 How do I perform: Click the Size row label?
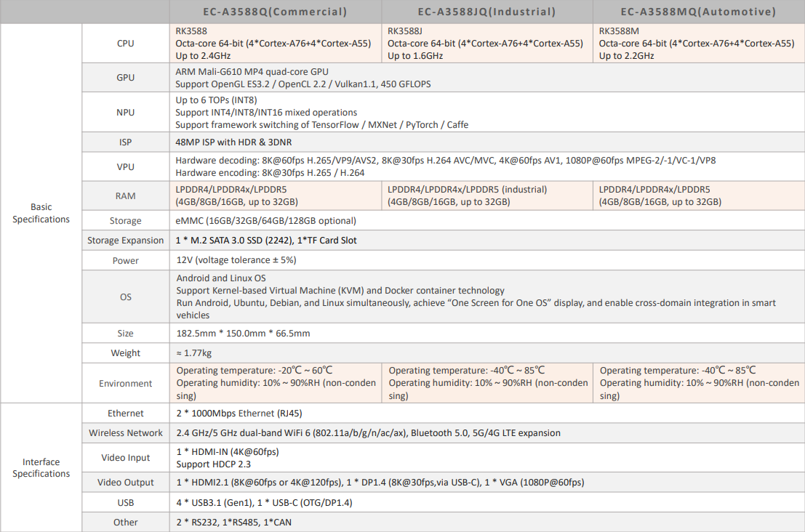[x=125, y=334]
